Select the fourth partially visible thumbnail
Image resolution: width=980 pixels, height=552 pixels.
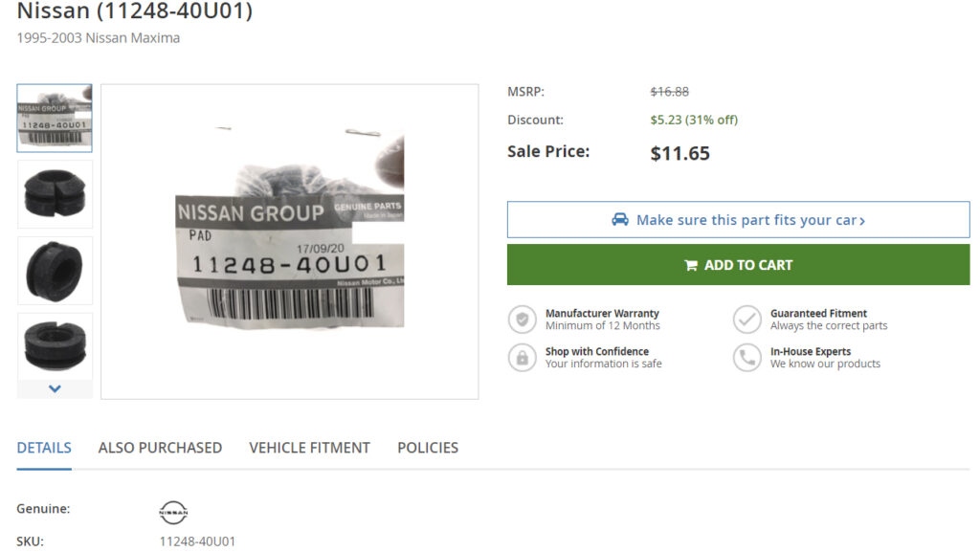click(55, 342)
